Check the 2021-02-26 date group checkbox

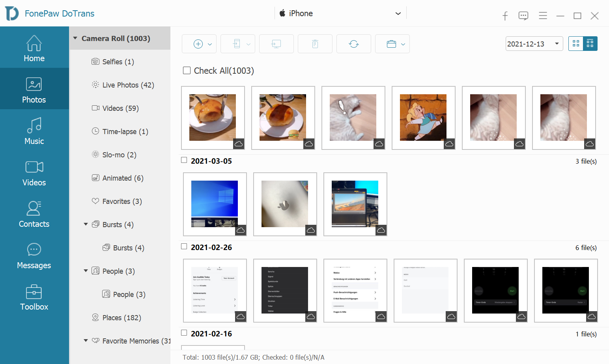[x=184, y=246]
